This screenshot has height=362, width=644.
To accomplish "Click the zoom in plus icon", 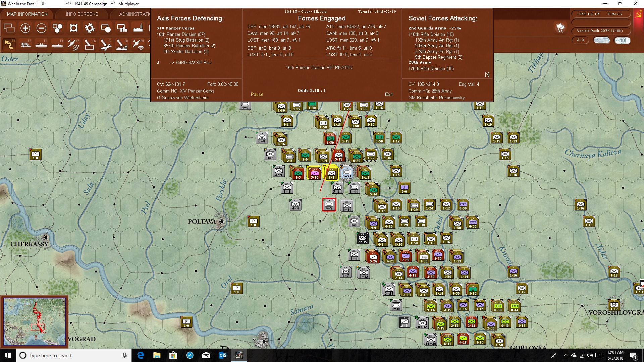I will coord(25,28).
